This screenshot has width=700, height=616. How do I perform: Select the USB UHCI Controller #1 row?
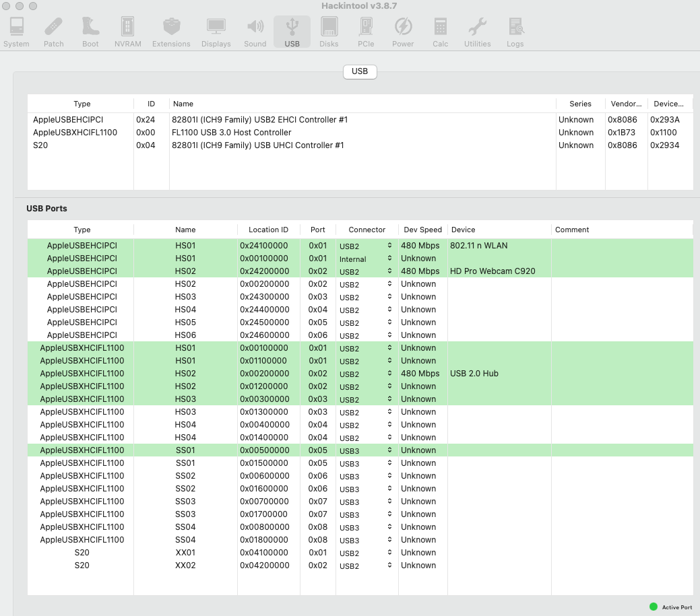click(360, 145)
